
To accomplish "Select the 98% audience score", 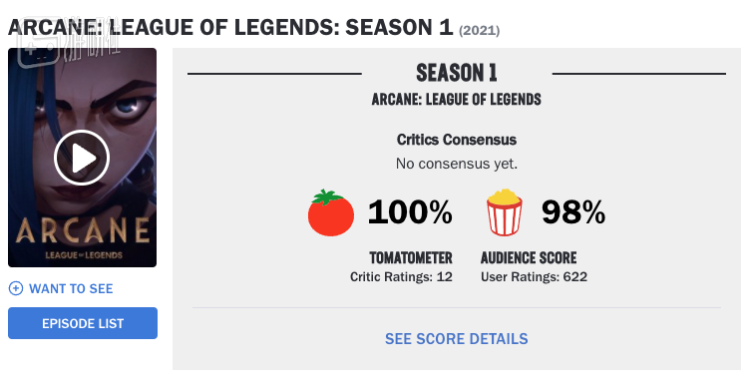I will point(574,212).
